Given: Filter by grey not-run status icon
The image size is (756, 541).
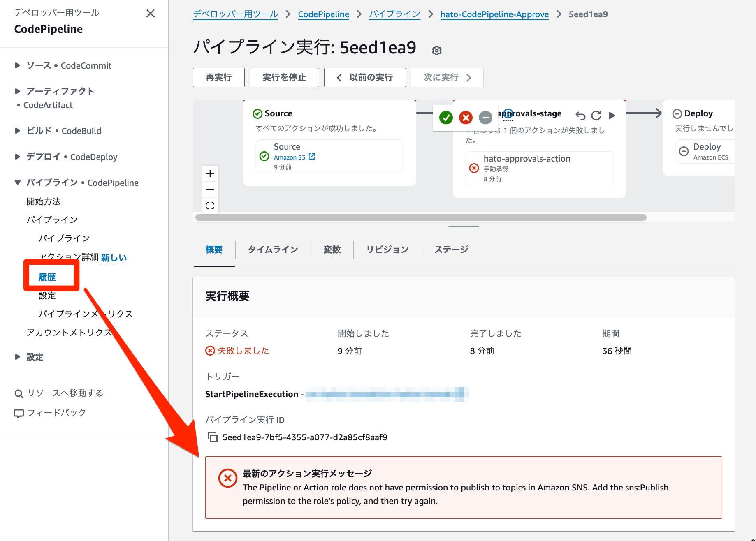Looking at the screenshot, I should [485, 118].
